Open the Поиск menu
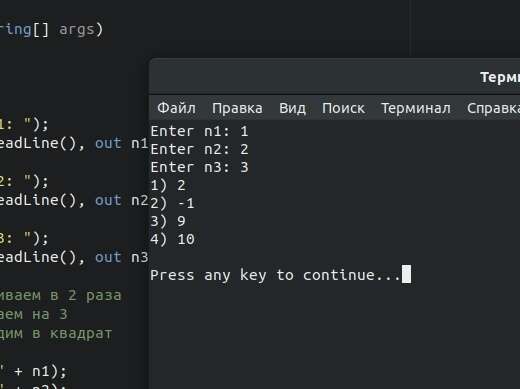 point(343,108)
